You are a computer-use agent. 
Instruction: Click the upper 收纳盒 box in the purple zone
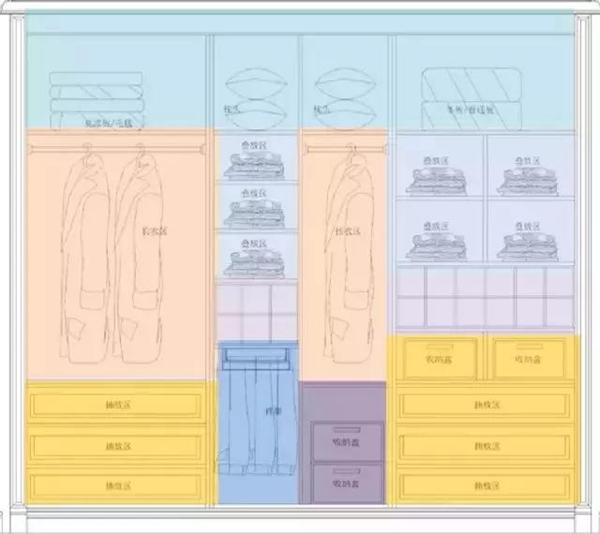pyautogui.click(x=347, y=441)
